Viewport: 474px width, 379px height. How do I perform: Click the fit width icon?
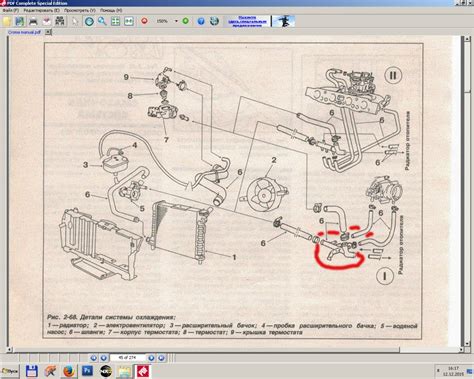pos(129,21)
